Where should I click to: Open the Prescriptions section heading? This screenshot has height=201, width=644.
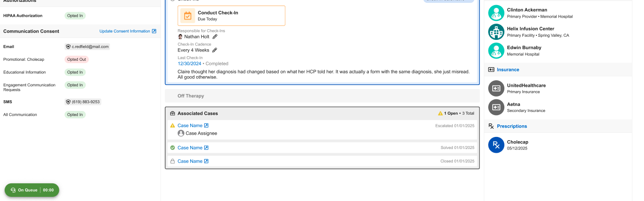512,126
